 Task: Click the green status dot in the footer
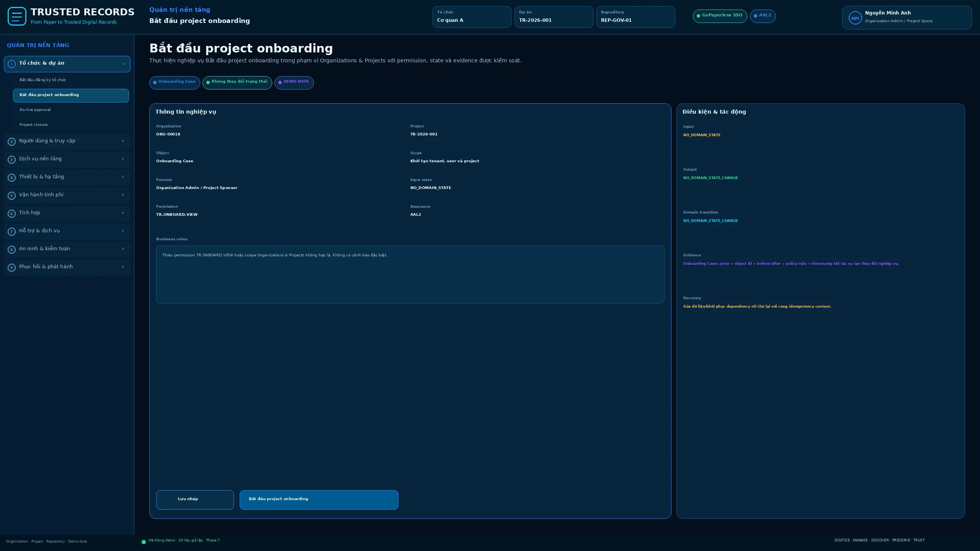144,542
